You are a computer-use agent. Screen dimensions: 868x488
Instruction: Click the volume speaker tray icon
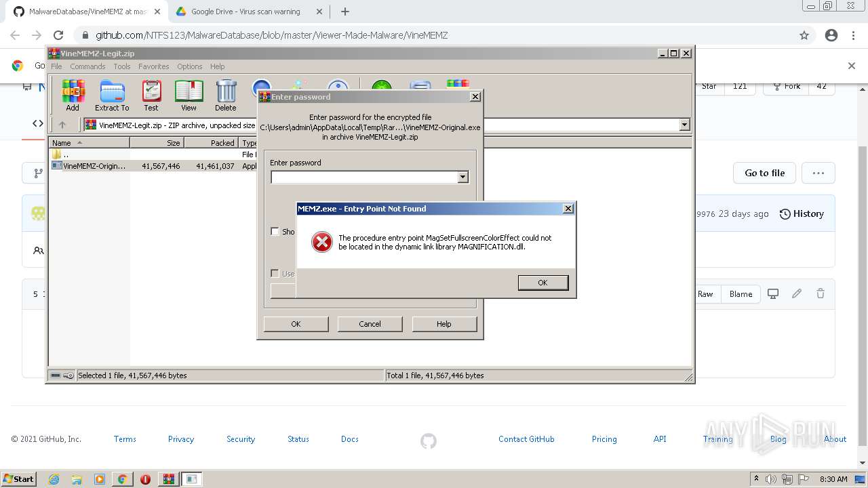[770, 479]
